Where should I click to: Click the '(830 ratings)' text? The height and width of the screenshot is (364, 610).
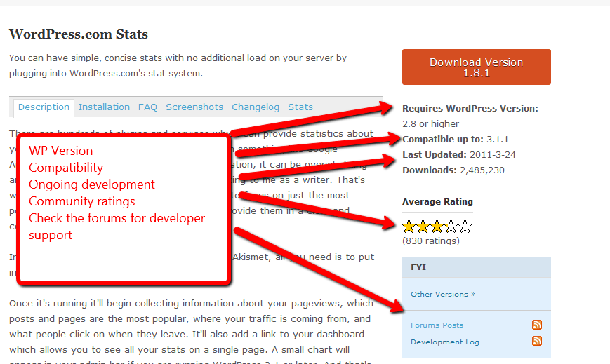pos(431,241)
